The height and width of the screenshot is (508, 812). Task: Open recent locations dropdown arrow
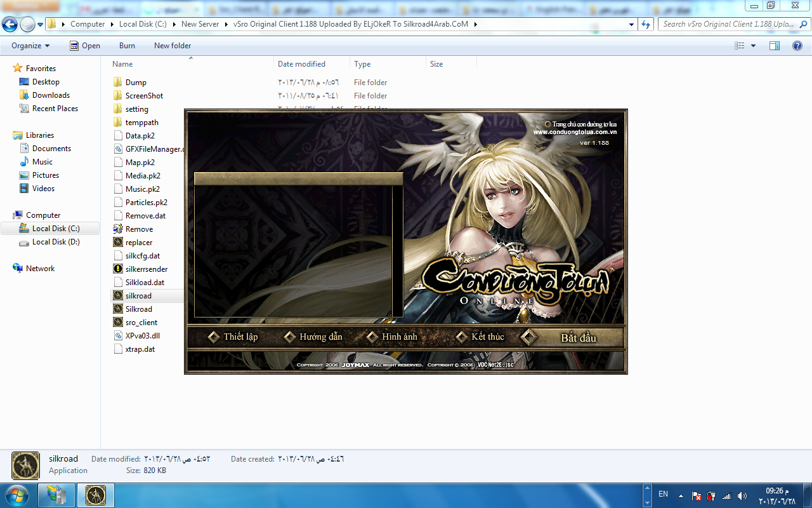40,25
